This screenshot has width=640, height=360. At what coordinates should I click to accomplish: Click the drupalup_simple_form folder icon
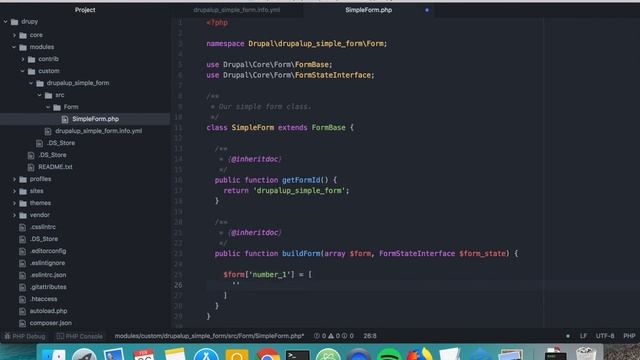40,83
